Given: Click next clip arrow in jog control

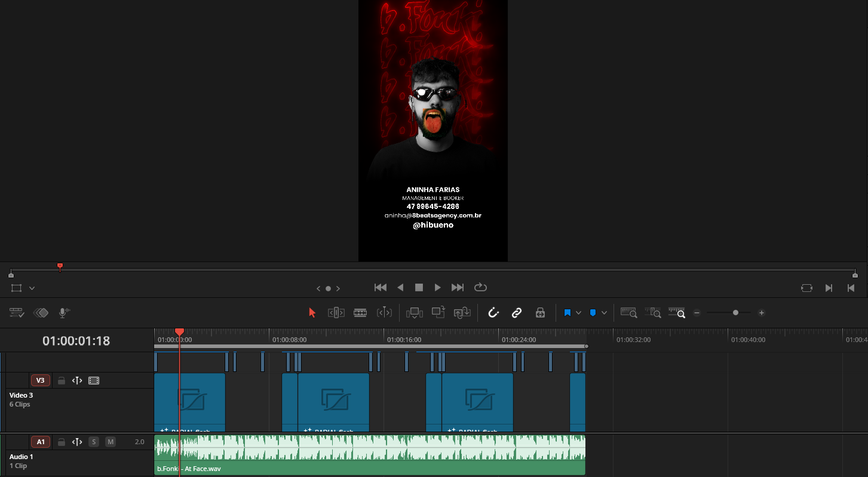Looking at the screenshot, I should (338, 288).
